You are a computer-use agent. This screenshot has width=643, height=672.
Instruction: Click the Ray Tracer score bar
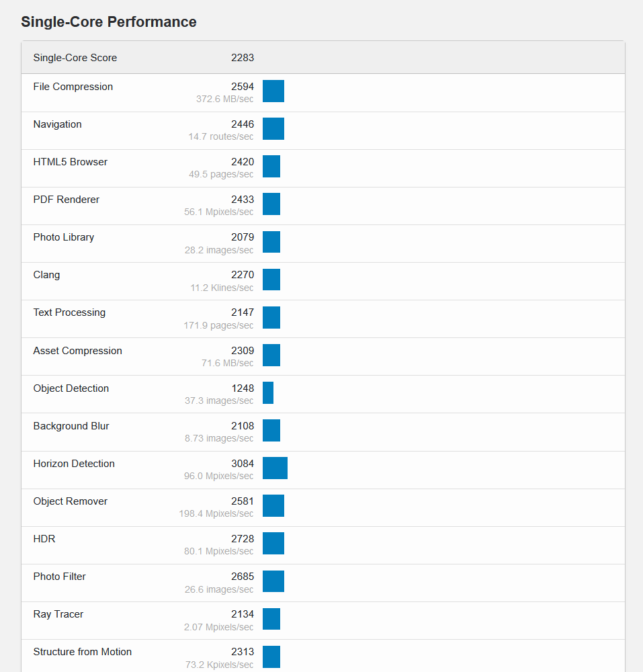coord(271,619)
